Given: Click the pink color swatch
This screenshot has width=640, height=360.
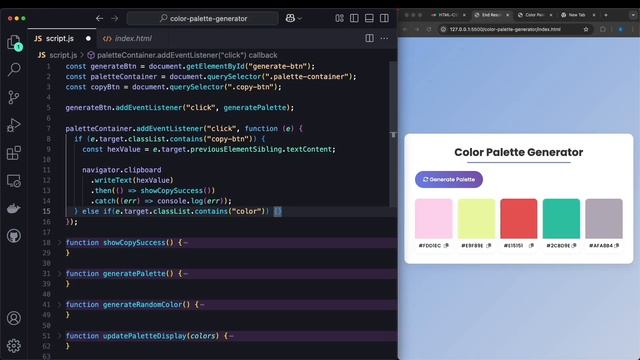Looking at the screenshot, I should click(433, 219).
